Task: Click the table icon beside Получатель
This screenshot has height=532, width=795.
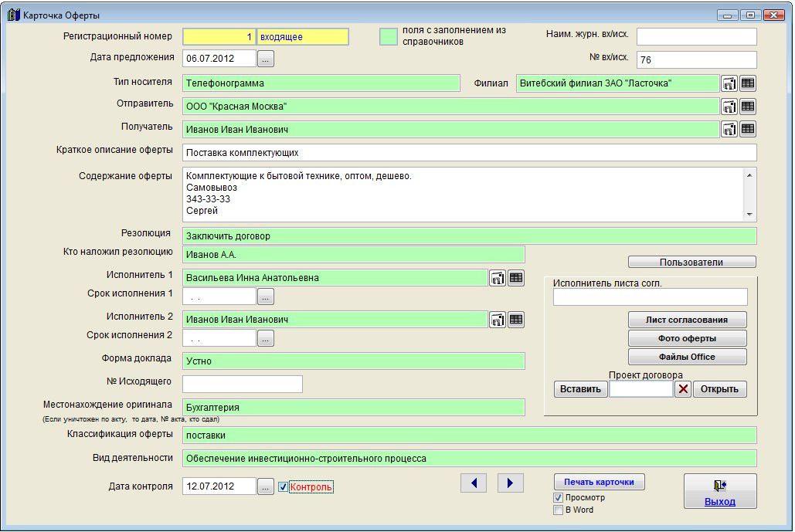Action: tap(748, 129)
